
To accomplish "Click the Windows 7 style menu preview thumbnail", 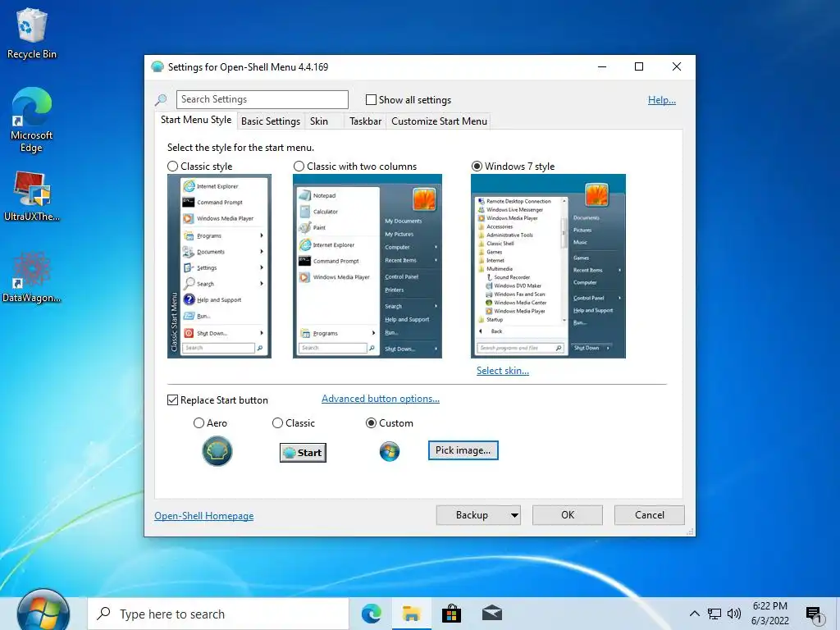I will click(548, 267).
